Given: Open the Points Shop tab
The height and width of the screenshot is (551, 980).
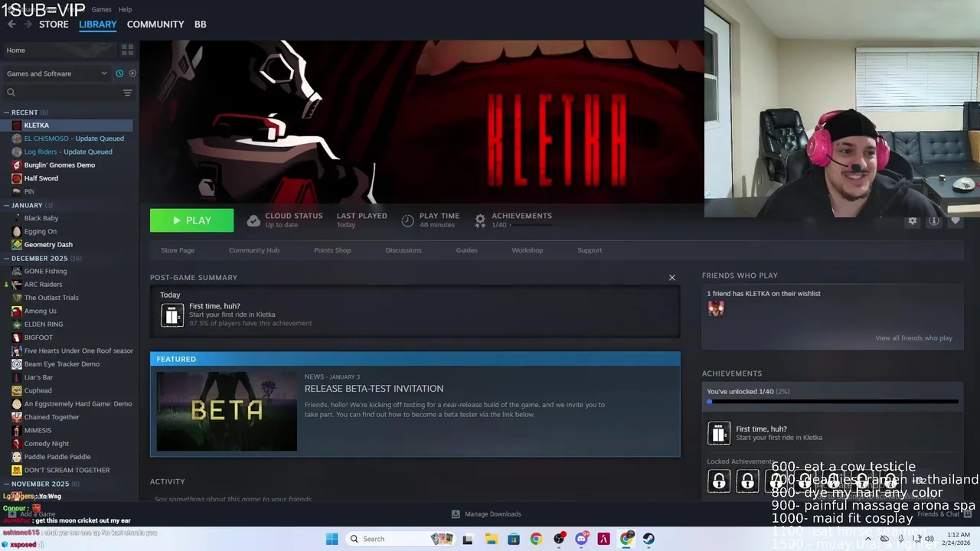Looking at the screenshot, I should [332, 250].
